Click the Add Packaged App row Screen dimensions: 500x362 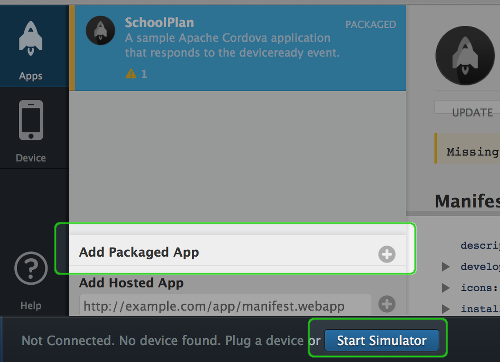pyautogui.click(x=238, y=252)
